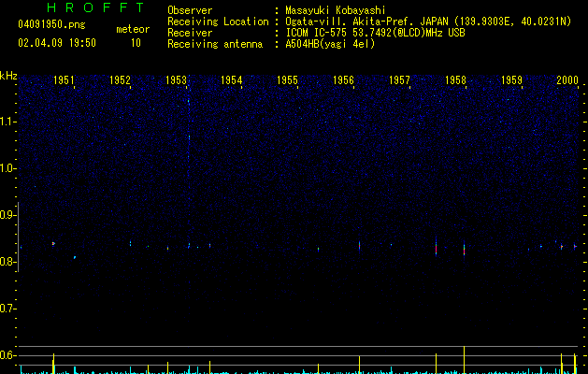Click the meteor label
Screen dimensions: 588x374
133,29
